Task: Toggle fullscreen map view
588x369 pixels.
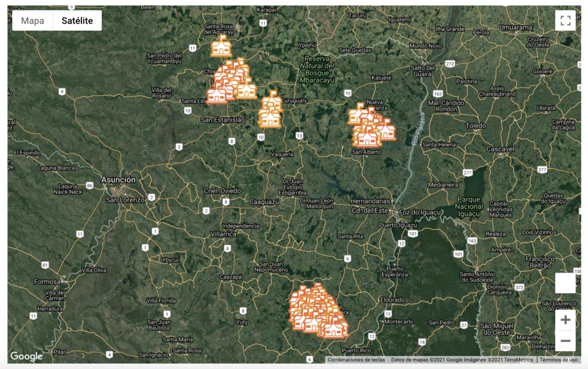Action: pyautogui.click(x=565, y=21)
